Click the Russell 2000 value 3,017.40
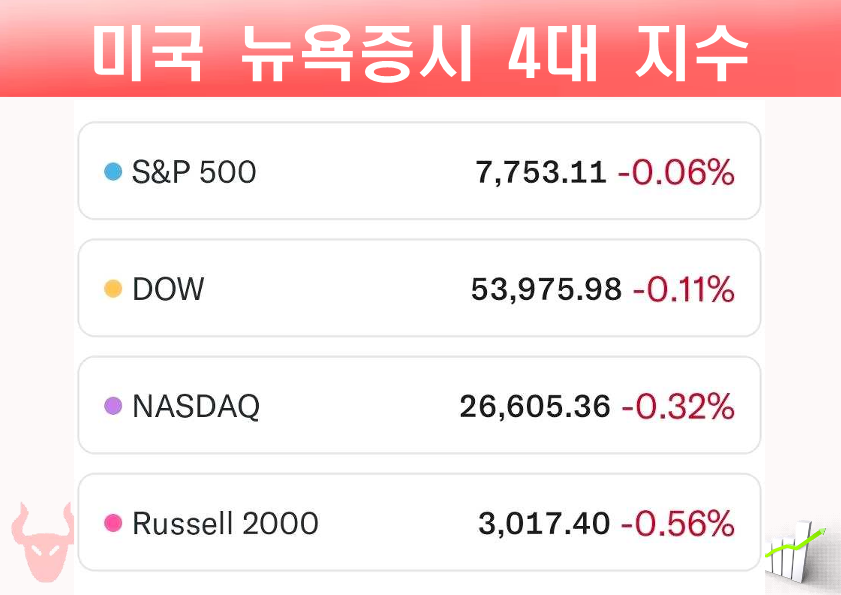 [544, 523]
